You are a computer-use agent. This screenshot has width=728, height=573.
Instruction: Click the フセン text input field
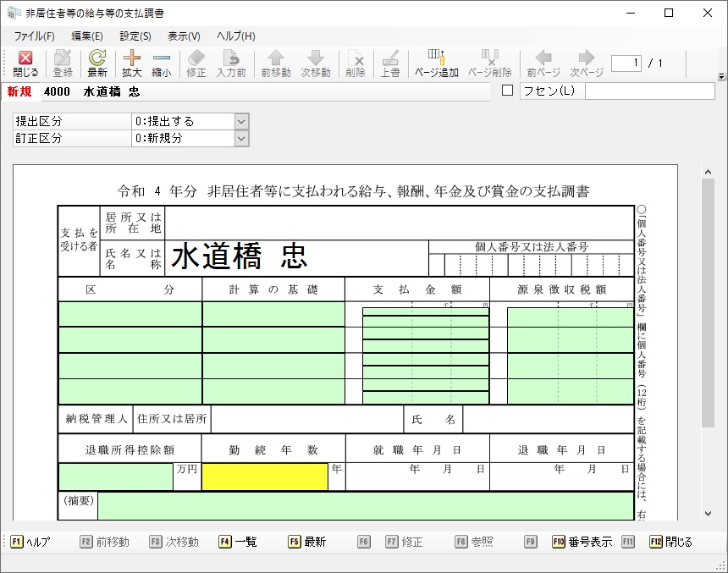[x=649, y=91]
